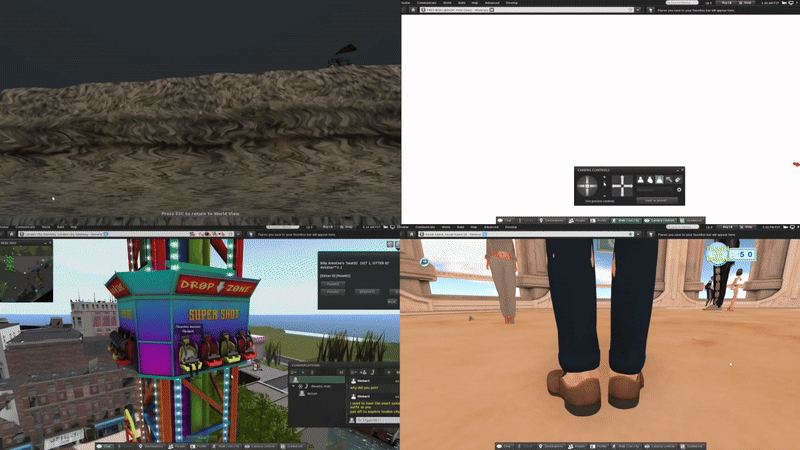This screenshot has width=800, height=450.
Task: Open Destinations in bottom-left viewer toolbar
Action: click(154, 445)
